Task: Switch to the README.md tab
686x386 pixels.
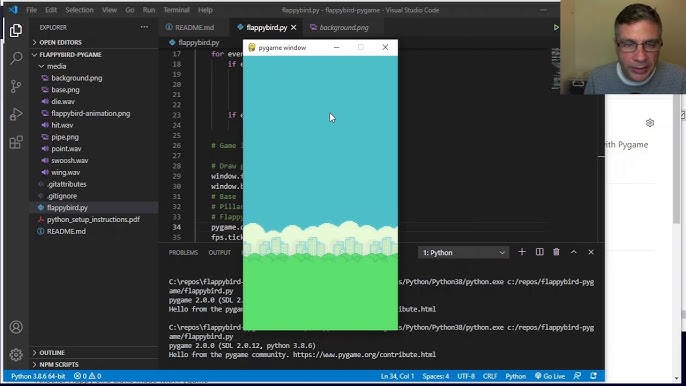Action: tap(190, 27)
